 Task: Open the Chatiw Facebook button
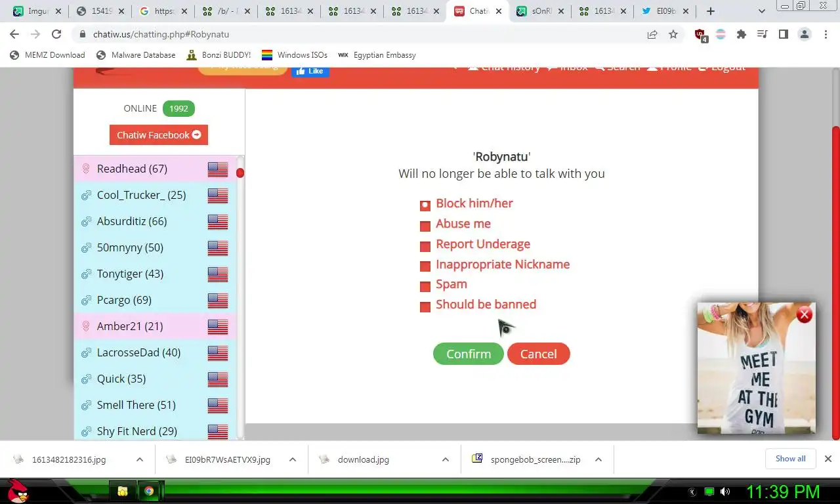click(x=159, y=135)
